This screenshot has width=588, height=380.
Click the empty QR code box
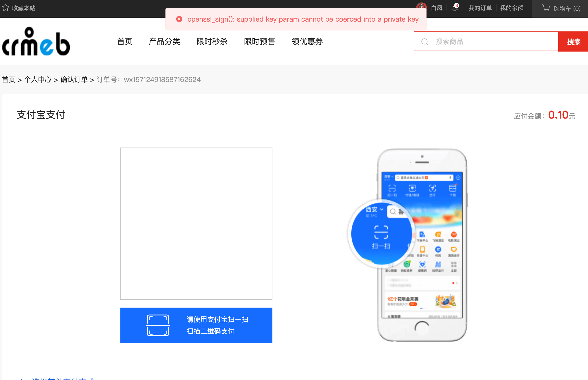click(x=196, y=224)
